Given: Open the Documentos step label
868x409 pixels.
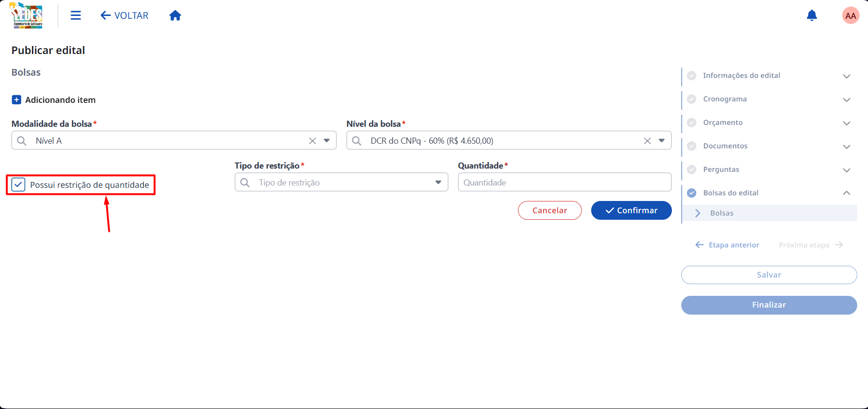Looking at the screenshot, I should click(x=725, y=146).
